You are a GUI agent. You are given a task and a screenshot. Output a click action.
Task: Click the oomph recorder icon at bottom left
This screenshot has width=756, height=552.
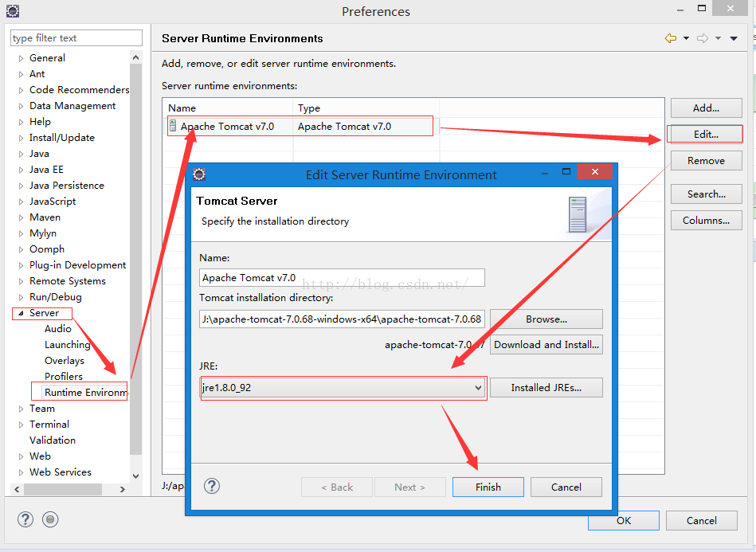coord(50,519)
